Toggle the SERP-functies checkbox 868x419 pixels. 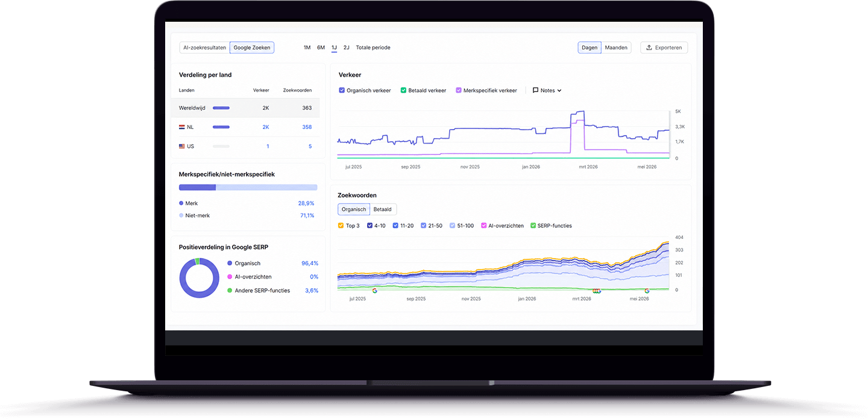point(533,225)
